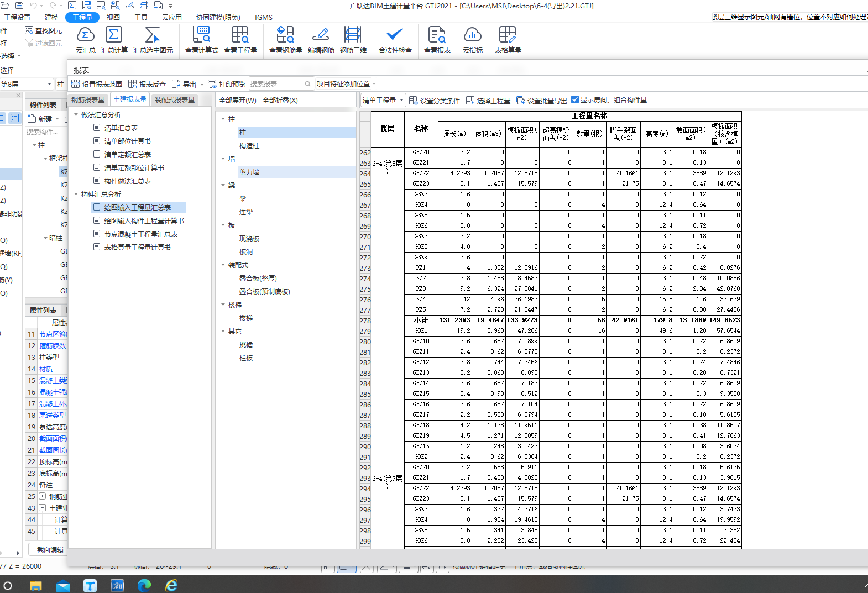Click 设置报表范围 toolbar button

97,84
